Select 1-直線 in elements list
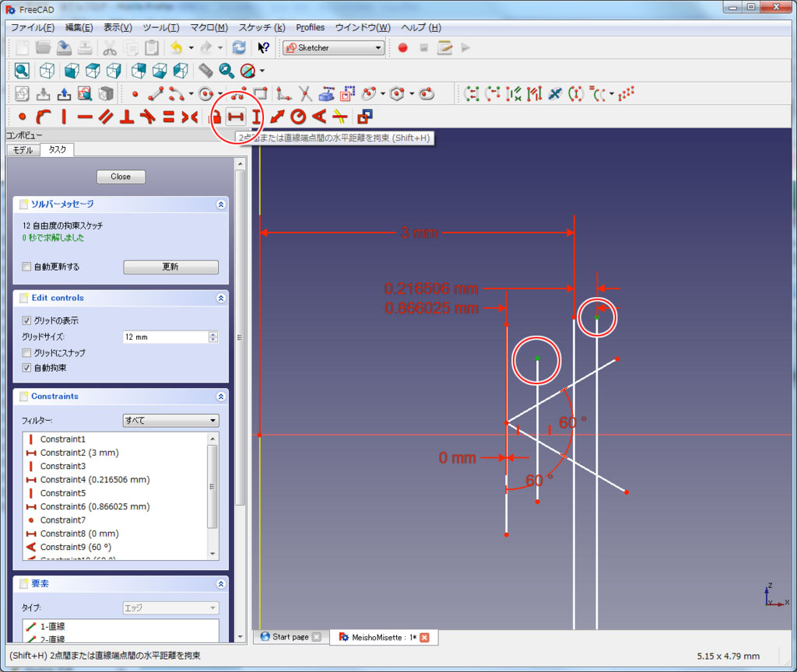 point(121,626)
